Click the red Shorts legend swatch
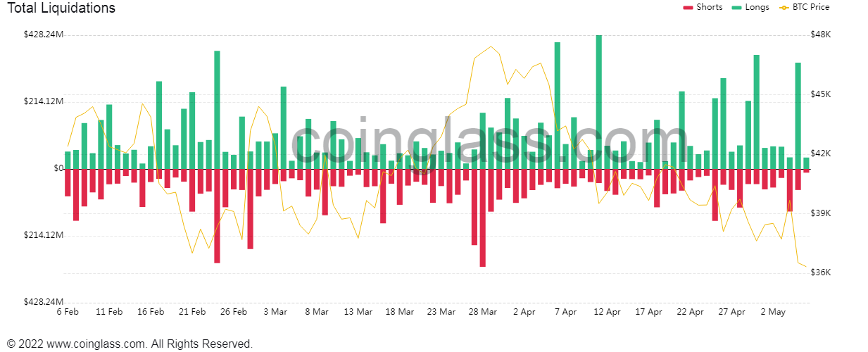The height and width of the screenshot is (352, 868). 688,8
